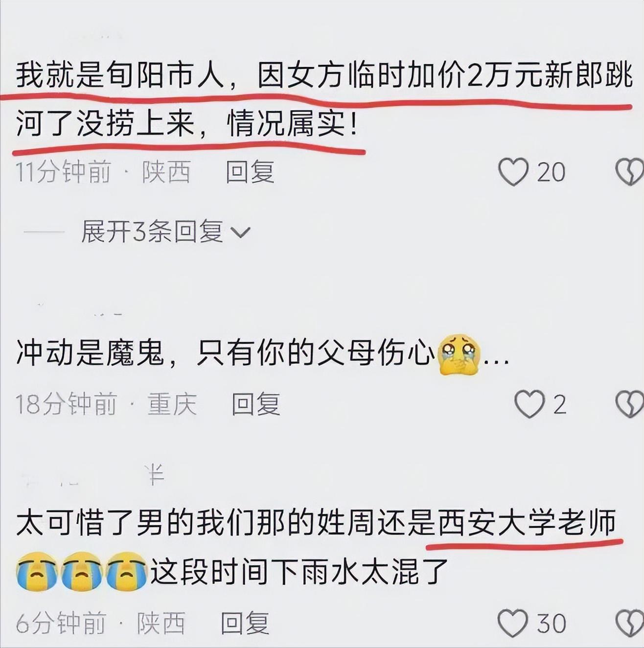Reply to the 11分钟前 comment
Screen dimensions: 644x648
(x=250, y=172)
